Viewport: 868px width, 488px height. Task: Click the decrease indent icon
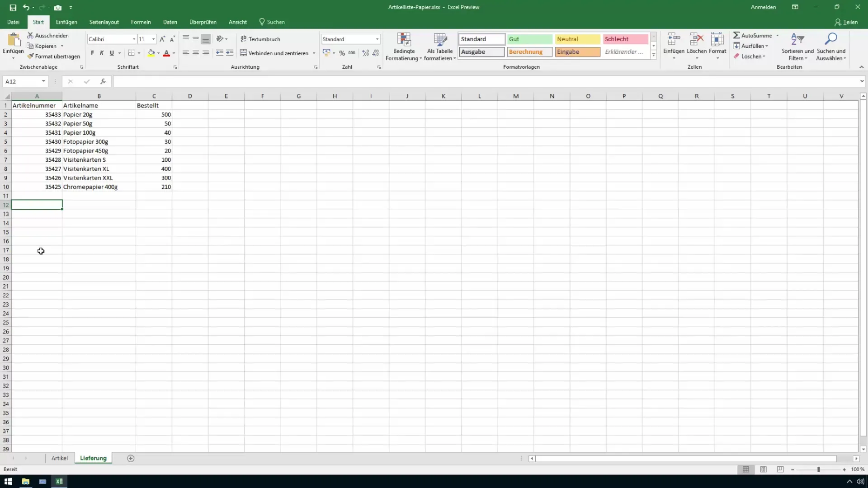220,53
